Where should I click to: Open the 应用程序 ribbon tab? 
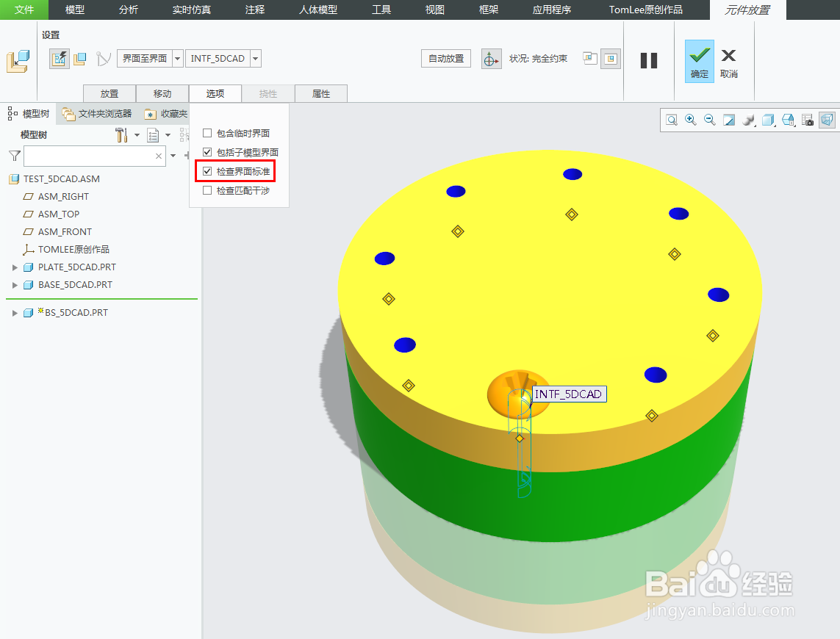(552, 10)
